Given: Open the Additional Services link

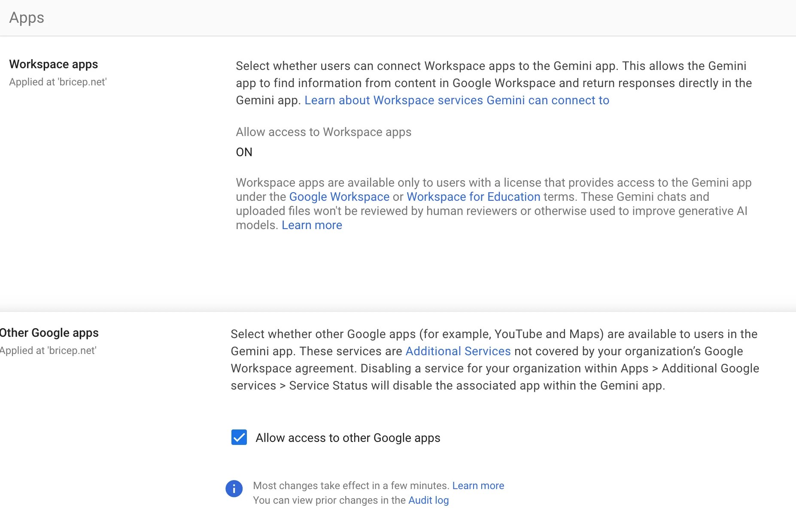Looking at the screenshot, I should click(x=458, y=351).
